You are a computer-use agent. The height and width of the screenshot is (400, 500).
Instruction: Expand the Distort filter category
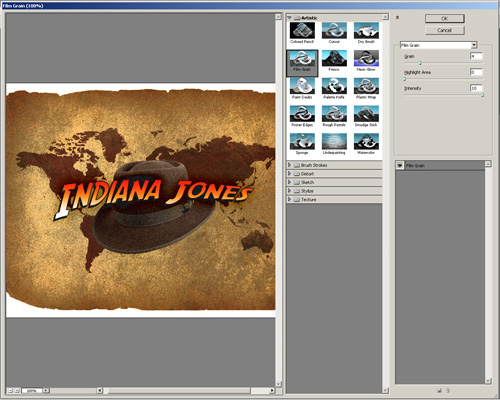(289, 174)
